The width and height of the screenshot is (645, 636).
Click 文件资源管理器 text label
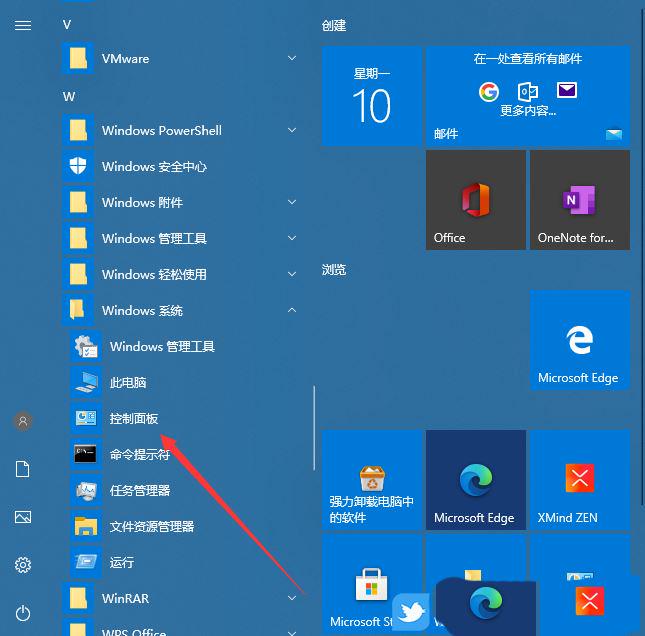tap(152, 527)
